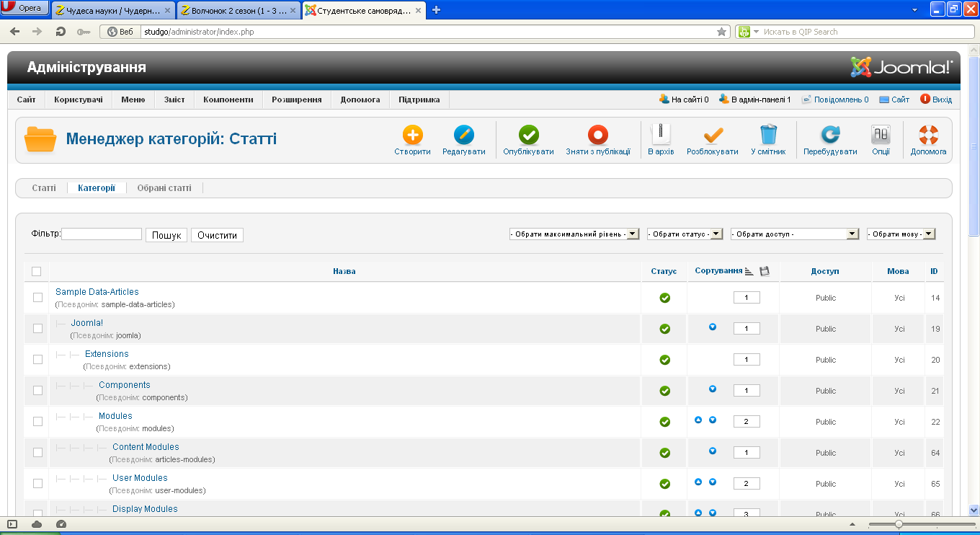Toggle published status of Sample Data-Articles
Image resolution: width=980 pixels, height=535 pixels.
coord(664,298)
